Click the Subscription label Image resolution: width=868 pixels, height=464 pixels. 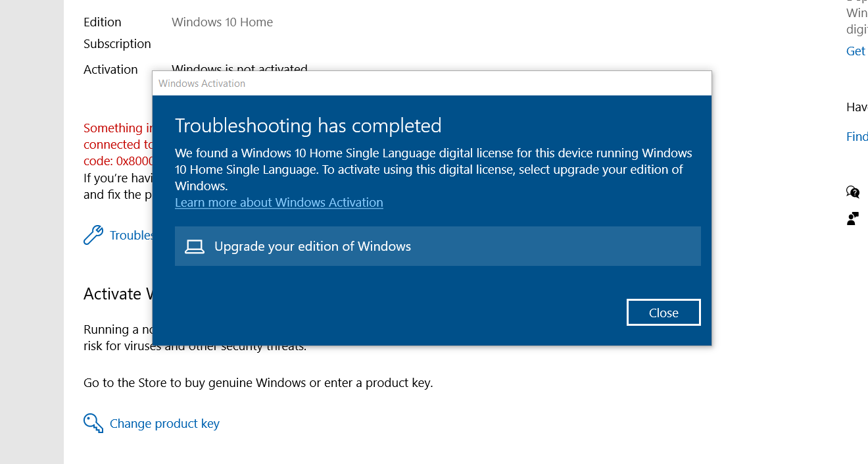pyautogui.click(x=117, y=44)
